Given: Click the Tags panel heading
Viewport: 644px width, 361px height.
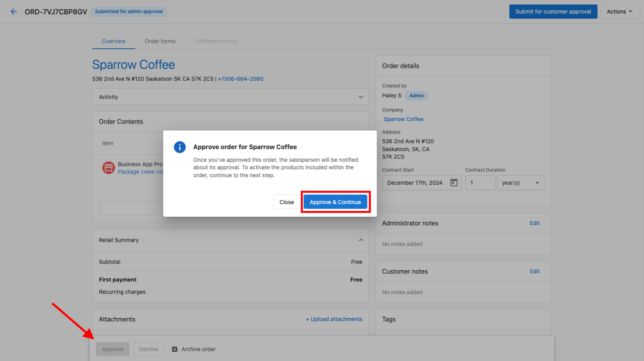Looking at the screenshot, I should pos(389,319).
